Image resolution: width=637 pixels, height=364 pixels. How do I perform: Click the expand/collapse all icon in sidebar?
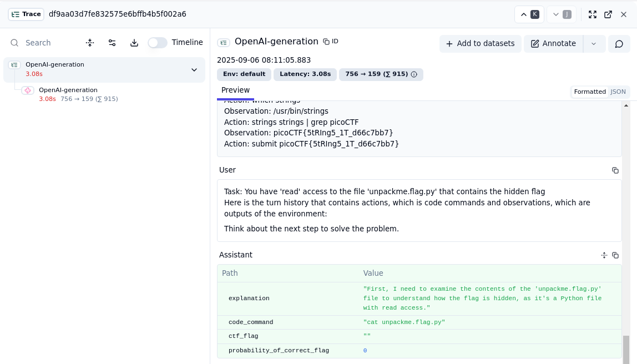pos(90,43)
